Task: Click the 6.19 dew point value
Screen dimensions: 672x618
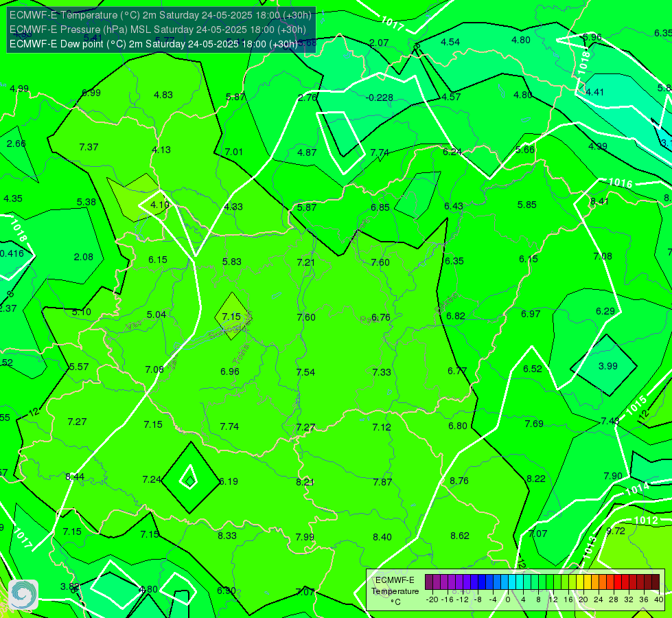Action: pos(229,481)
